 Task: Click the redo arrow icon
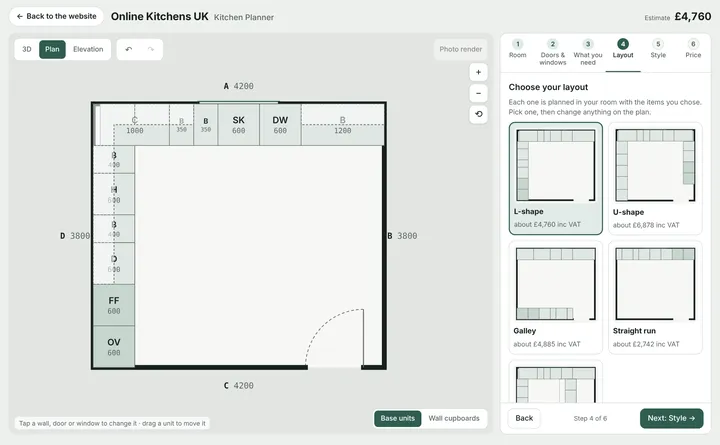pyautogui.click(x=151, y=49)
